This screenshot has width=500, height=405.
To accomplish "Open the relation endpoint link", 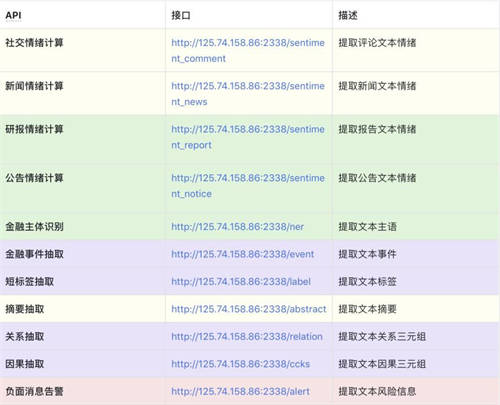I will coord(247,336).
